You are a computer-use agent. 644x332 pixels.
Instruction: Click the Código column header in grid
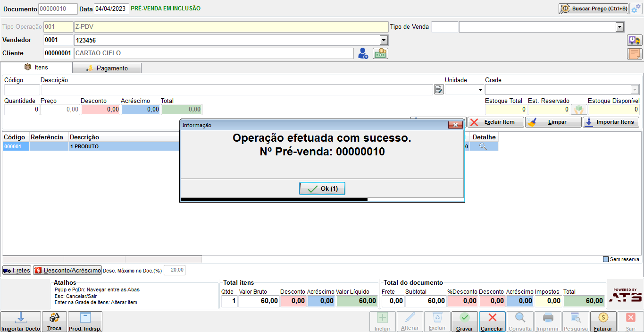[15, 137]
